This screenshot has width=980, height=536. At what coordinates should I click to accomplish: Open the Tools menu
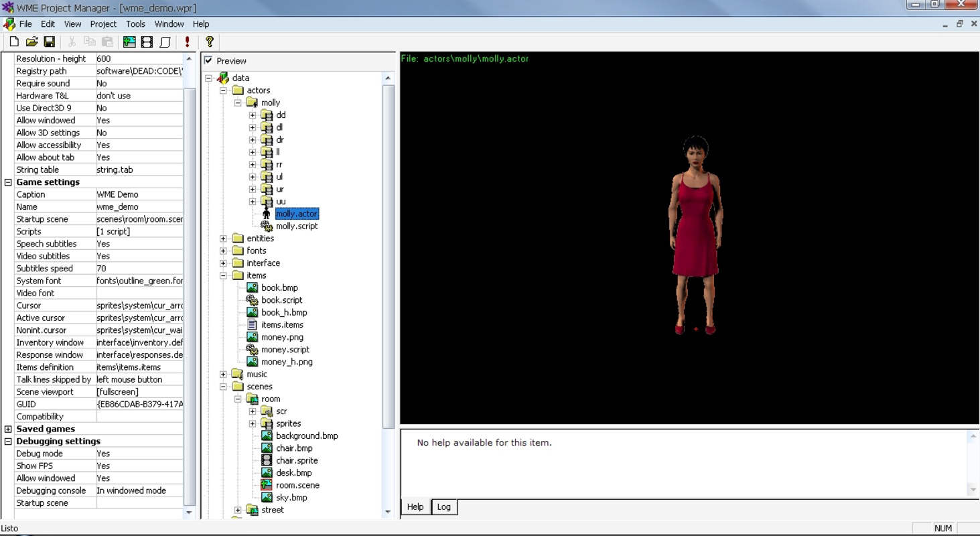click(135, 23)
